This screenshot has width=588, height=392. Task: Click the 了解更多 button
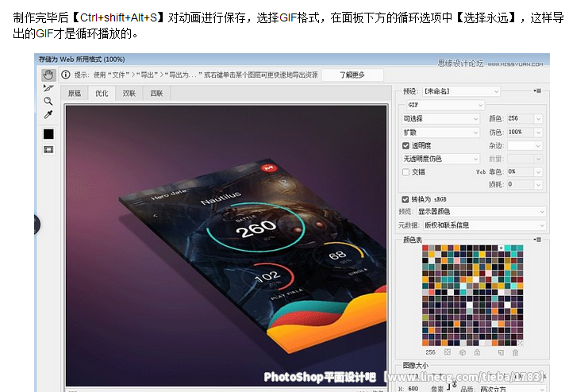pos(352,75)
